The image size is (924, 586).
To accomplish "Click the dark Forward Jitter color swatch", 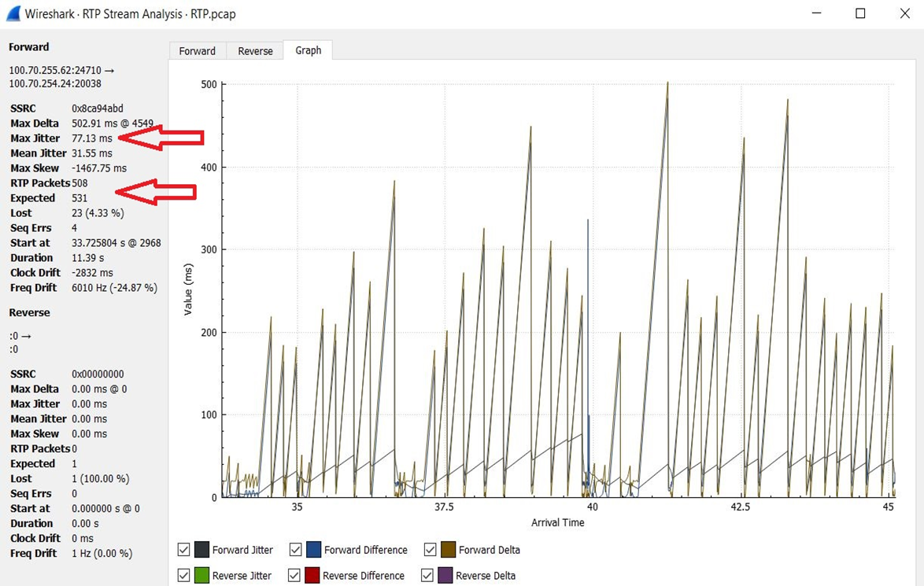I will (x=201, y=550).
